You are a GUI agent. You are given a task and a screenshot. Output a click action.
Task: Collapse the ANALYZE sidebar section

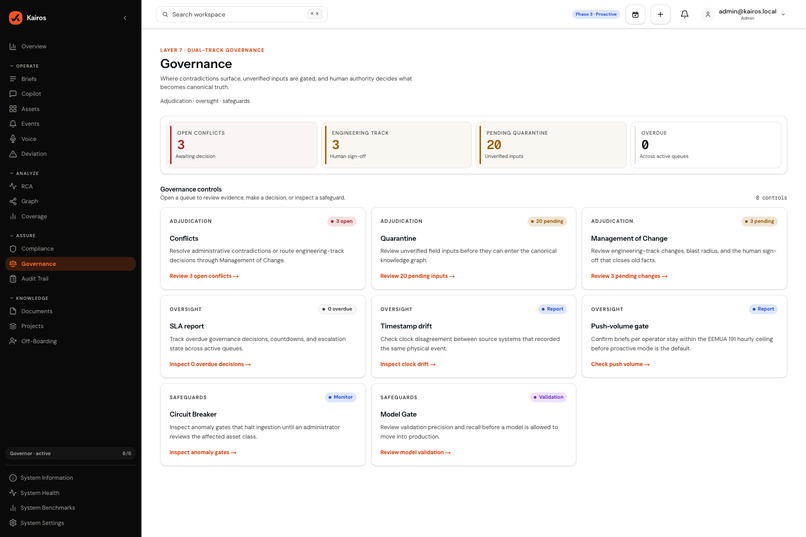24,173
